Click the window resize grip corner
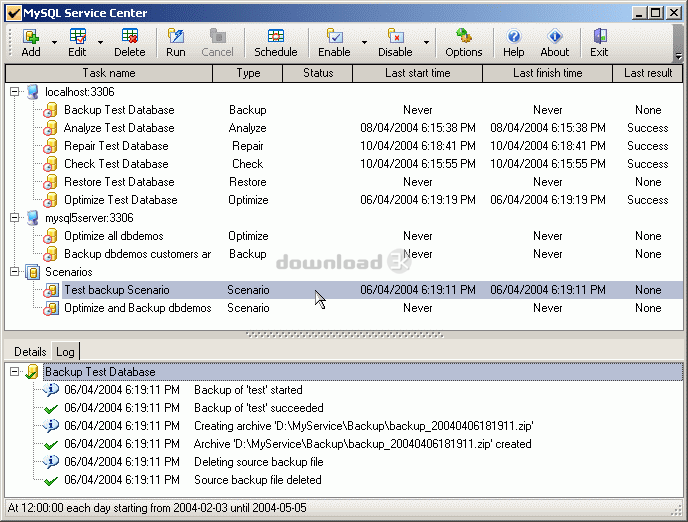Screen dimensions: 688x522 [x=677, y=510]
